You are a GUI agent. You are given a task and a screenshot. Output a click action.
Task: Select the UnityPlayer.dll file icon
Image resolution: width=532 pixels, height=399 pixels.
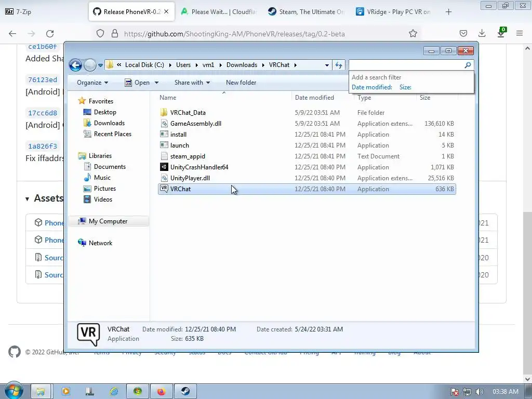(x=164, y=178)
